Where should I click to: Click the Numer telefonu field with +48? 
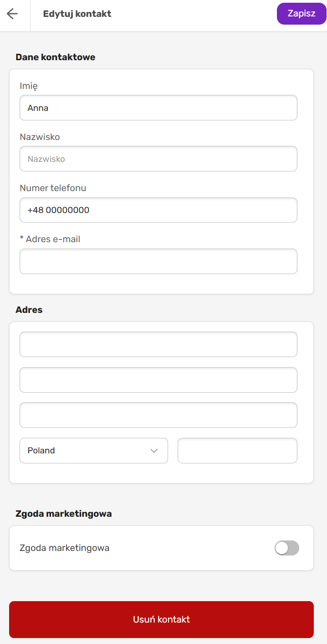tap(158, 210)
